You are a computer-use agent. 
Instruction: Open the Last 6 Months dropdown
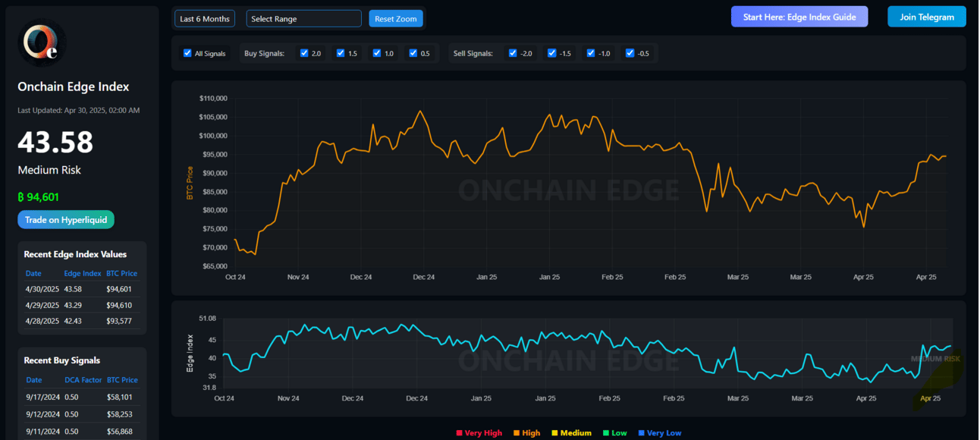click(x=205, y=18)
